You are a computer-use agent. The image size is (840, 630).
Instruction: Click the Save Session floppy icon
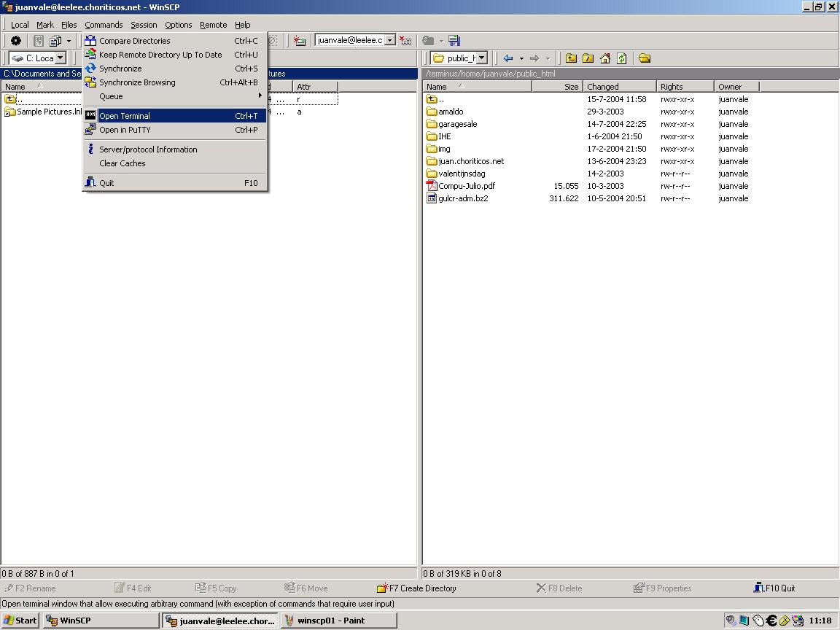point(454,41)
